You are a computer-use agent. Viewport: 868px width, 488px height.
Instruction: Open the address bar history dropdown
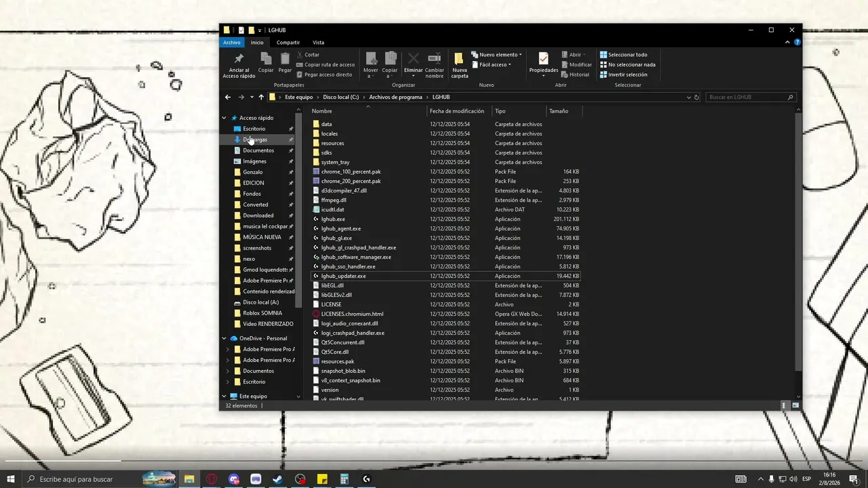688,97
